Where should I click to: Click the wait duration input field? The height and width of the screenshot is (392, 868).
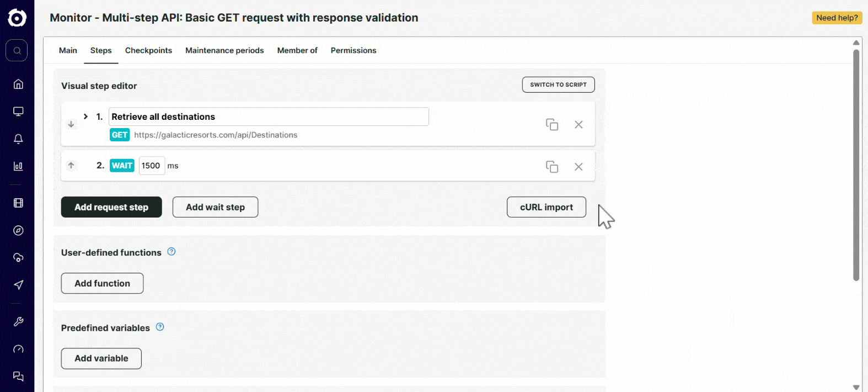[x=152, y=166]
